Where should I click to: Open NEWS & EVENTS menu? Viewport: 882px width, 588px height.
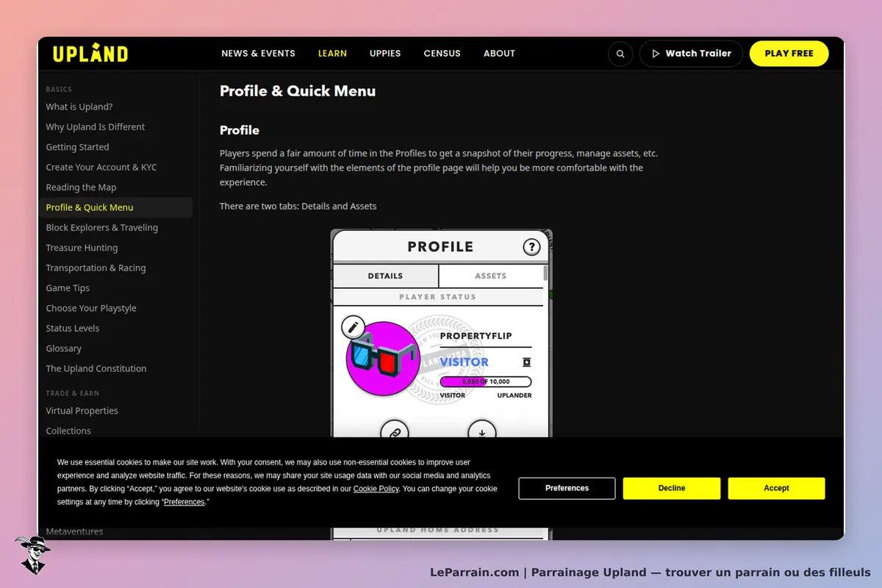tap(258, 54)
